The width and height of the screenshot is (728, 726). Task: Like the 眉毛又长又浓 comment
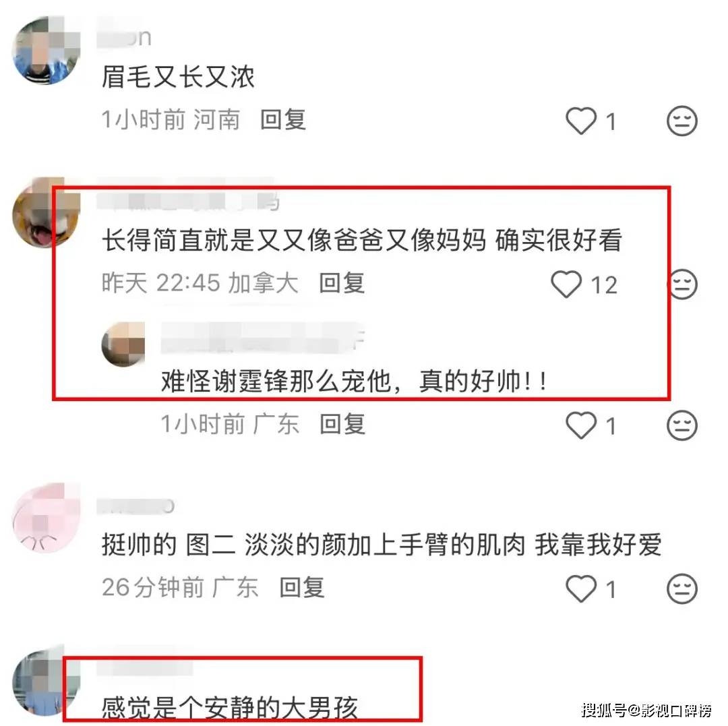pos(581,121)
